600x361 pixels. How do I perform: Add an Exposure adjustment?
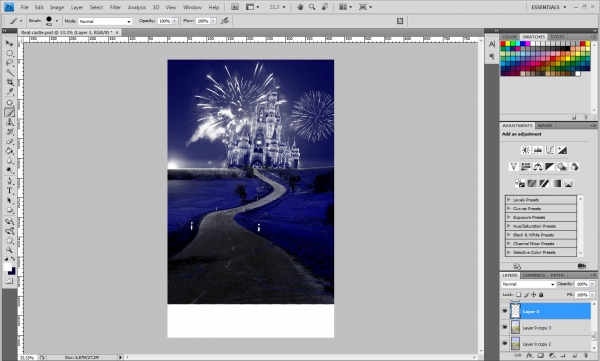point(562,150)
